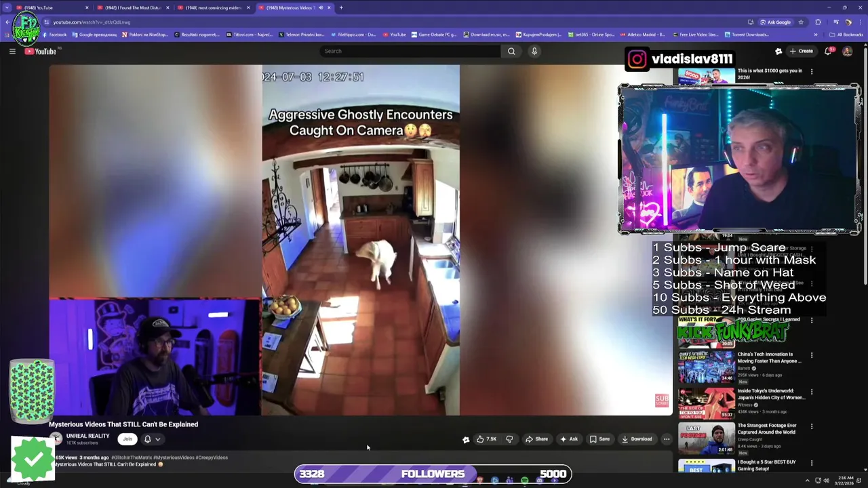
Task: Open the Torrent Downloads bookmark
Action: pyautogui.click(x=747, y=35)
